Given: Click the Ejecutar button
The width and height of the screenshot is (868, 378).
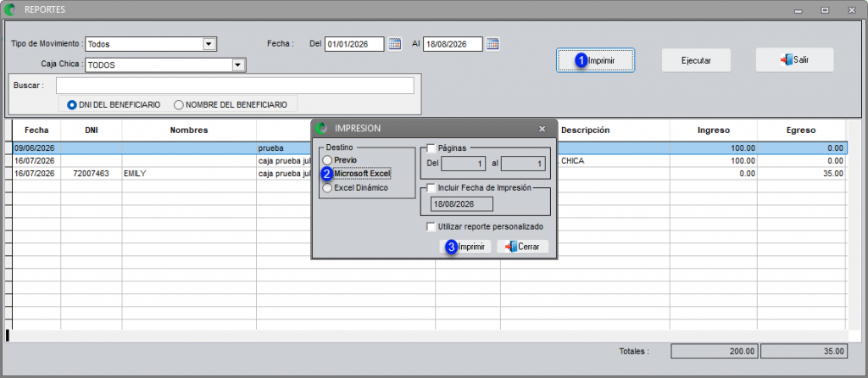Looking at the screenshot, I should pyautogui.click(x=696, y=60).
